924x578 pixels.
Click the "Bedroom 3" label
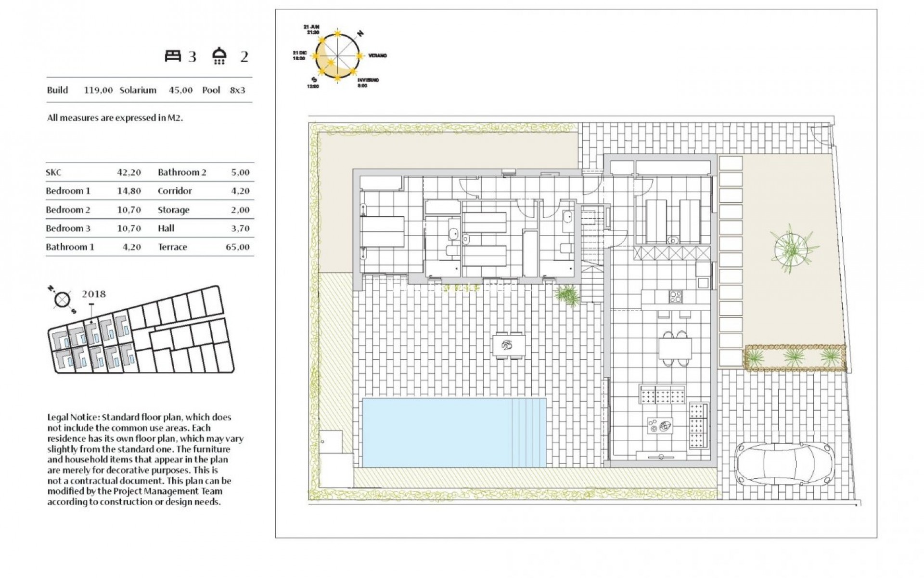click(x=68, y=228)
